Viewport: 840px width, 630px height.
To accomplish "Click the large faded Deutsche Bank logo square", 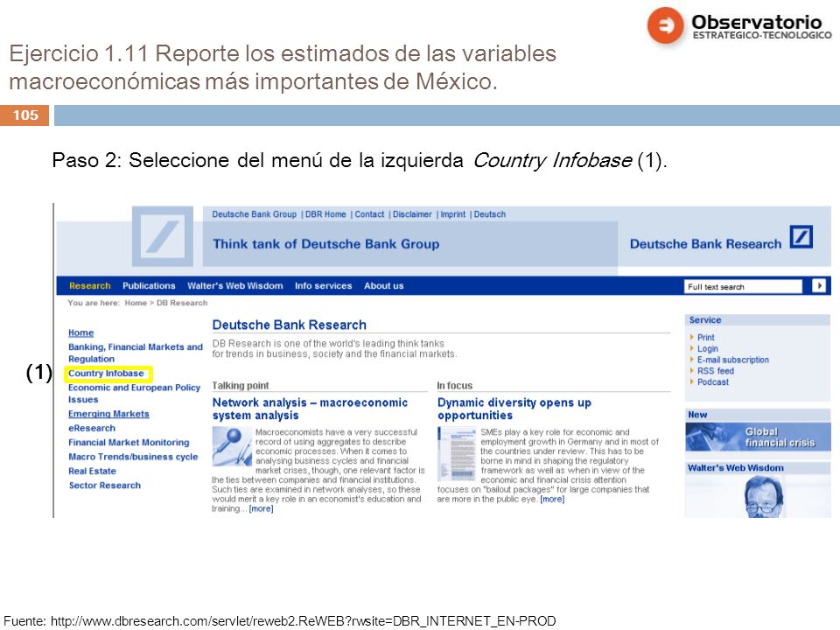I will tap(163, 236).
